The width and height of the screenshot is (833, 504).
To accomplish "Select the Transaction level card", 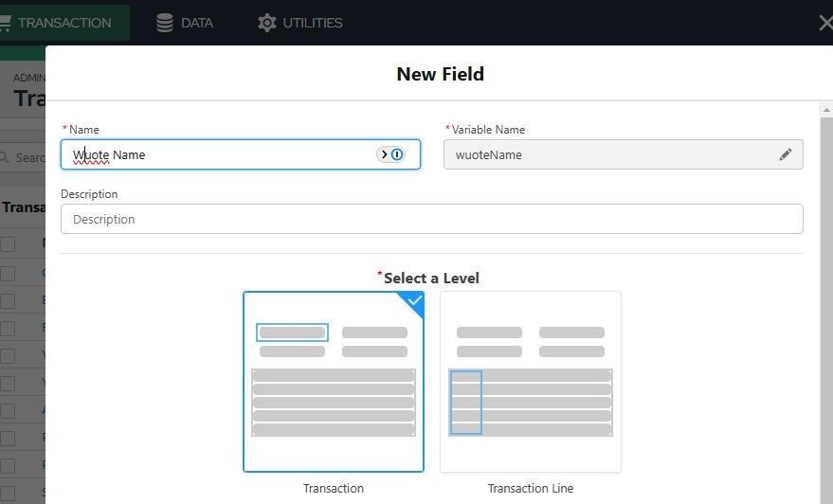I will [x=334, y=382].
